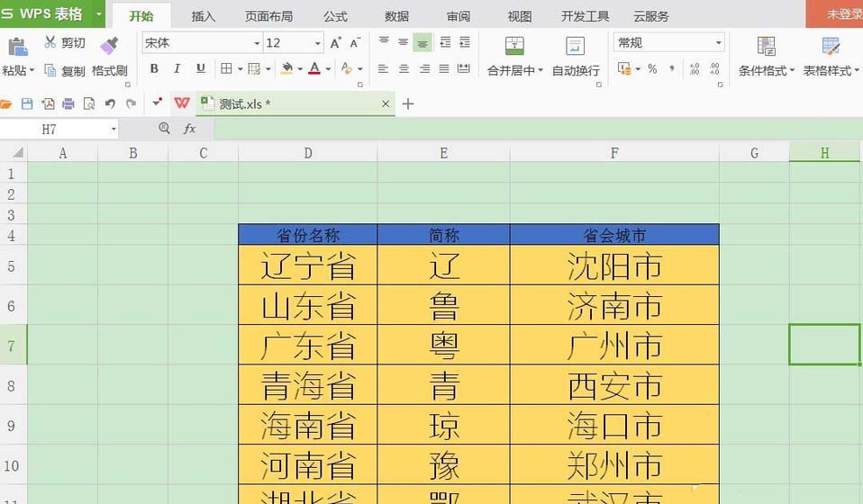
Task: Click the print icon in quick access bar
Action: (x=68, y=103)
